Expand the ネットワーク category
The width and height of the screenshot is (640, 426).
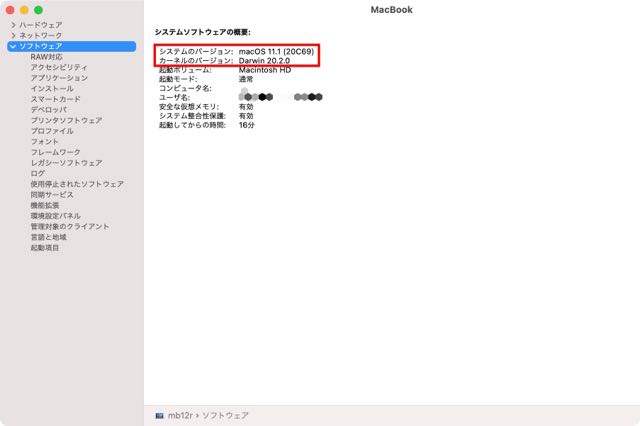pos(13,36)
